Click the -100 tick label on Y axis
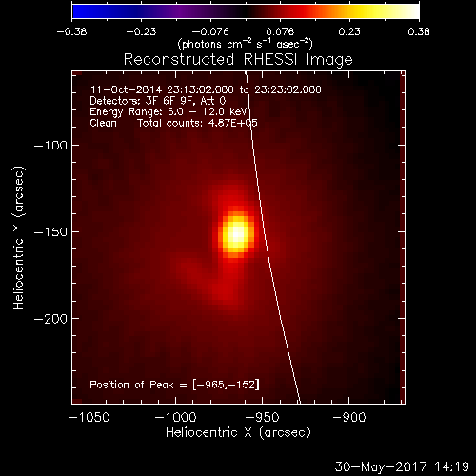Viewport: 476px width, 476px height. point(50,146)
